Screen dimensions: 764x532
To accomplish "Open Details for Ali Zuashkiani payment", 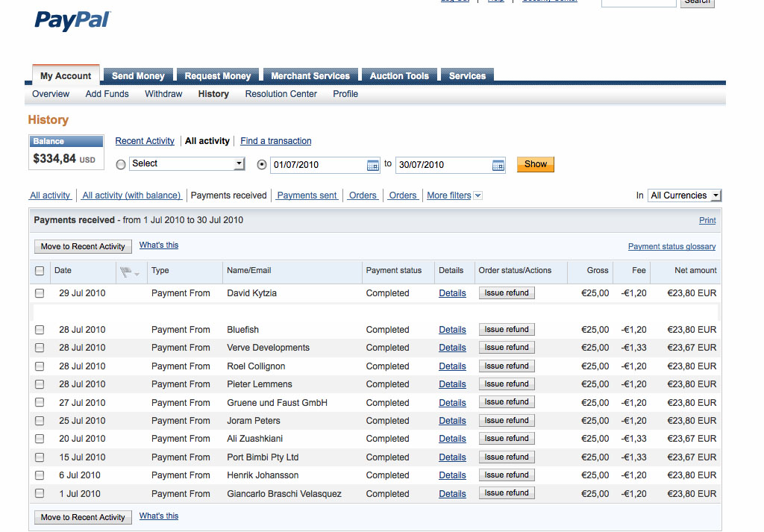I will [x=452, y=439].
